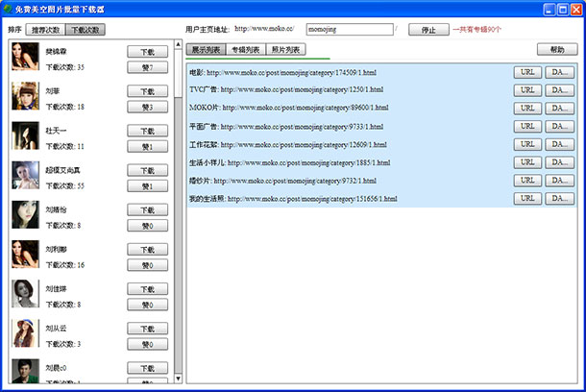
Task: Click the black-and-white thumbnail of 刘佳琳
Action: [x=25, y=294]
